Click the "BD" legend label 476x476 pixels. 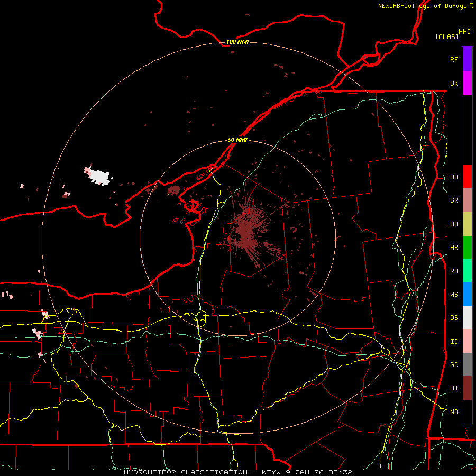click(454, 224)
